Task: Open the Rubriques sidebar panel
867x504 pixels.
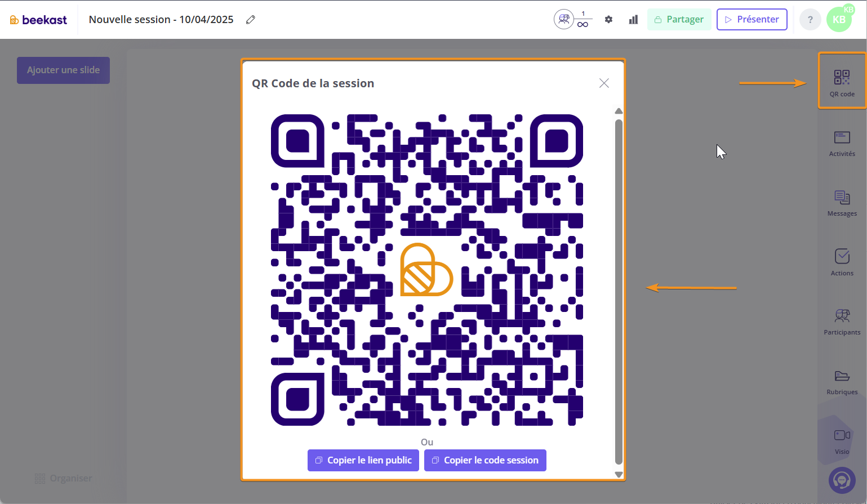Action: (x=842, y=382)
